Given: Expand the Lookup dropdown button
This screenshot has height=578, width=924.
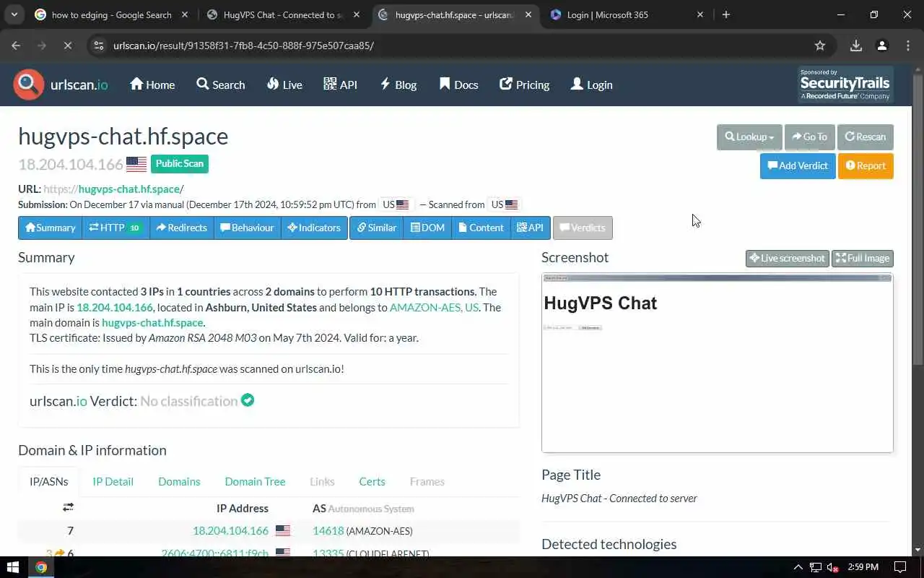Looking at the screenshot, I should (749, 137).
